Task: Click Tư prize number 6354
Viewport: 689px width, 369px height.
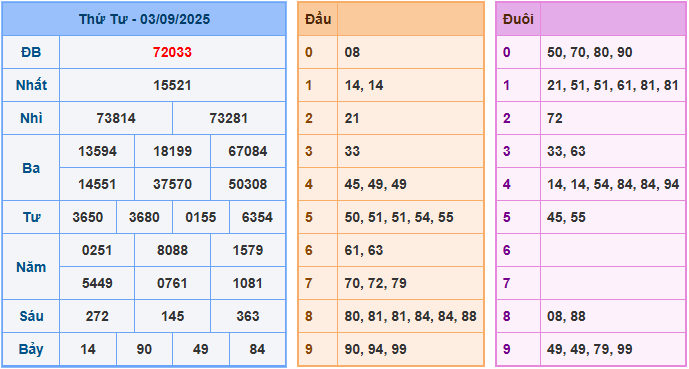Action: click(x=257, y=217)
